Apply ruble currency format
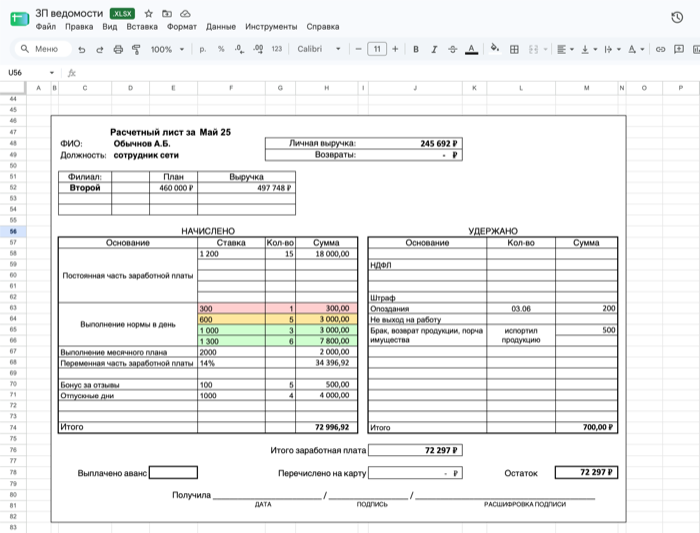The width and height of the screenshot is (700, 533). tap(203, 50)
